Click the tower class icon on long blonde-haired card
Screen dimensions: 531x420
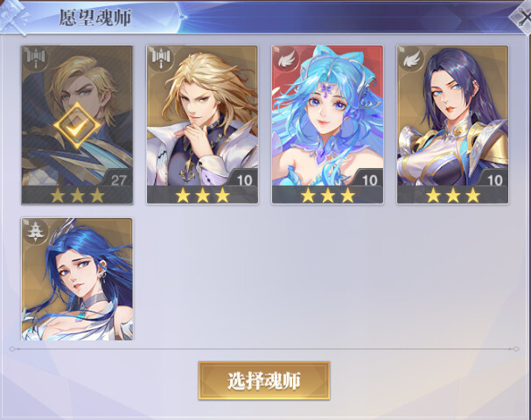point(160,58)
